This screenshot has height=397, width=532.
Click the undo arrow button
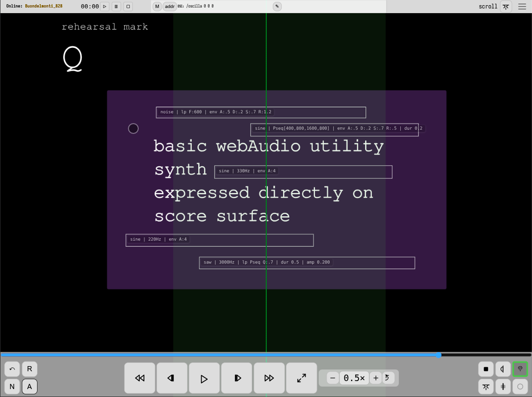coord(12,369)
